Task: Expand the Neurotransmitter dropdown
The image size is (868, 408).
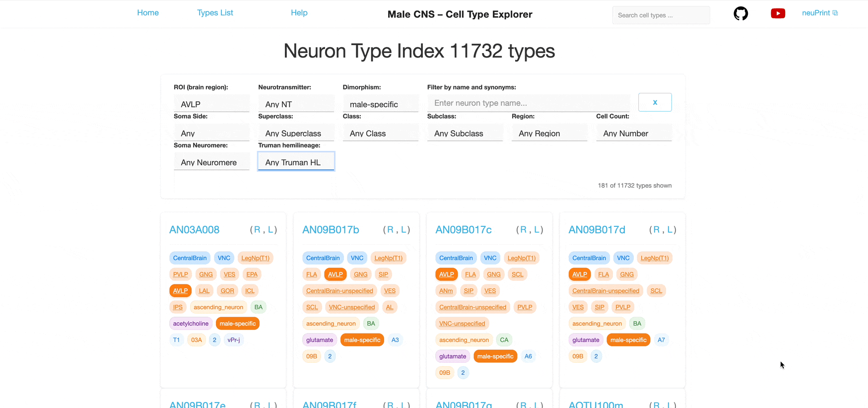Action: click(x=296, y=104)
